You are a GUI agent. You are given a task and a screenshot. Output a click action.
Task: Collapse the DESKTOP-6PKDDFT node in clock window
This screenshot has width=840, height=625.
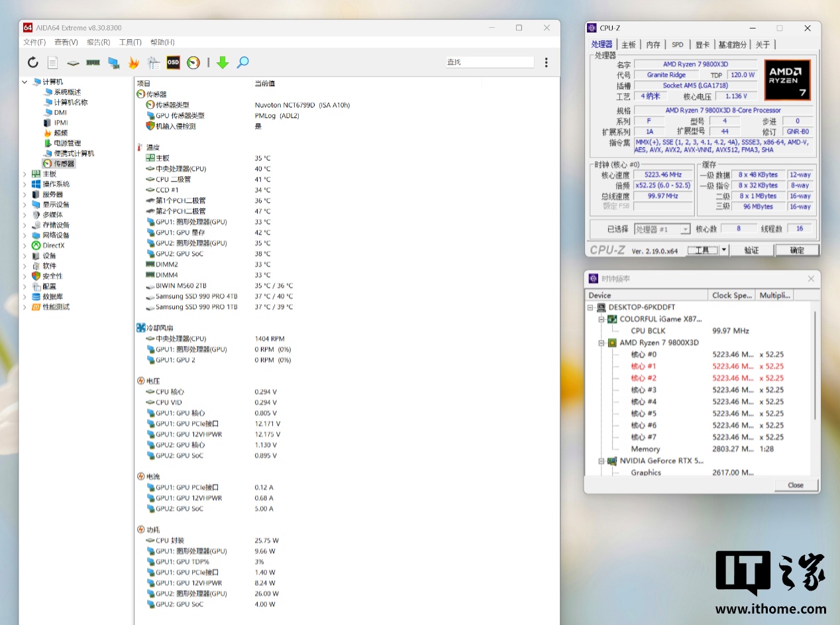[x=591, y=308]
